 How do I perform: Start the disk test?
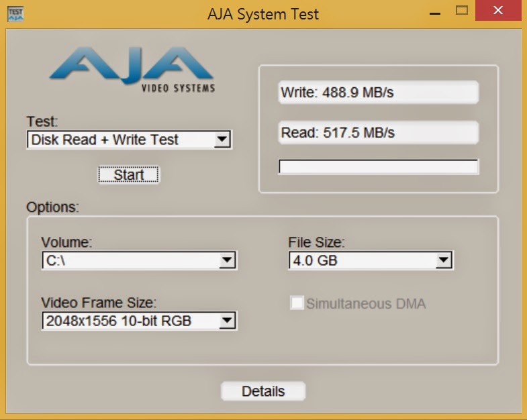tap(129, 174)
